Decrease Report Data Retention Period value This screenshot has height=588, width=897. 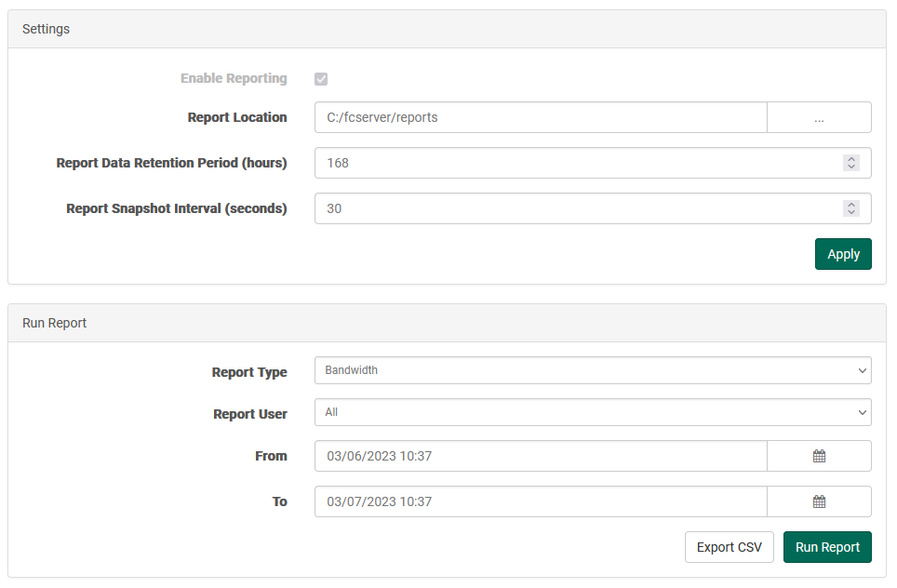pyautogui.click(x=851, y=167)
